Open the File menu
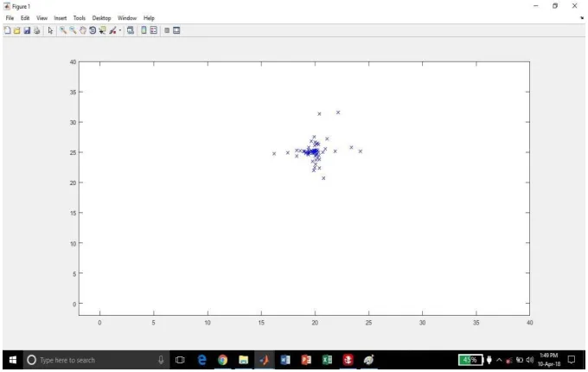588x372 pixels. click(x=10, y=18)
